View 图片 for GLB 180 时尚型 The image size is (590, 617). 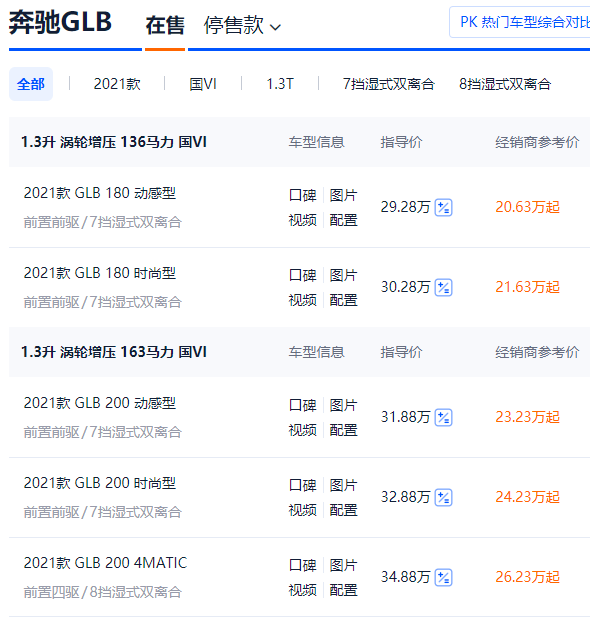click(x=344, y=275)
